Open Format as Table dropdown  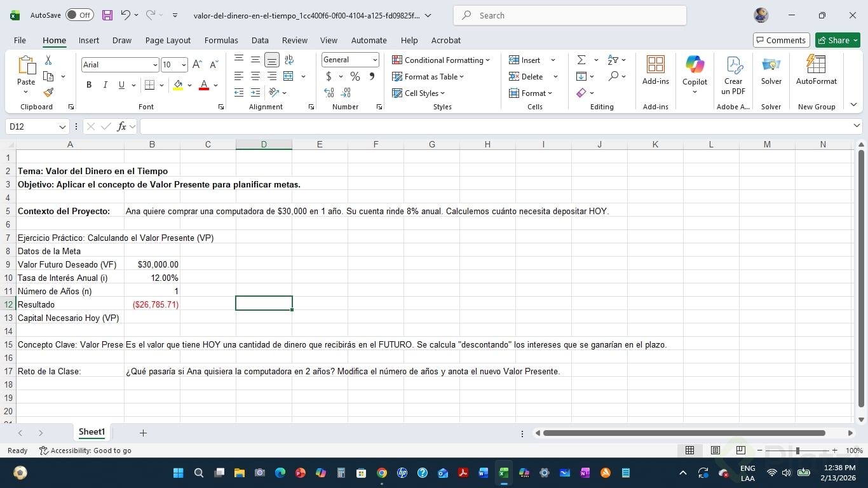click(428, 76)
